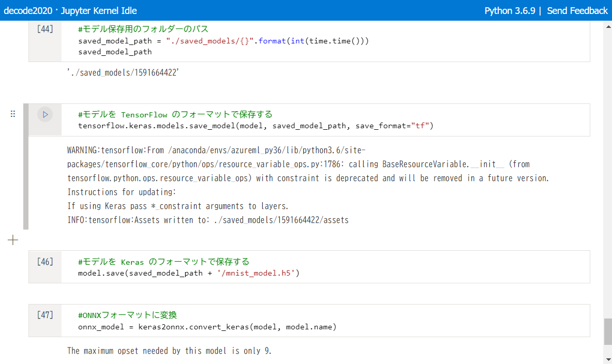This screenshot has height=364, width=612.
Task: Click 'Instructions for updating:' output line
Action: [122, 192]
